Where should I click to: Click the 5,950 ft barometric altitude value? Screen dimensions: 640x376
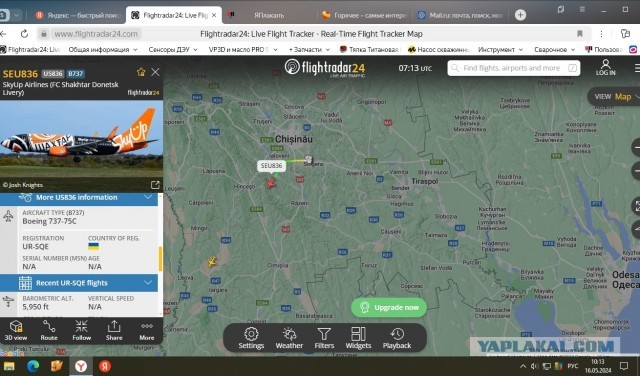36,307
